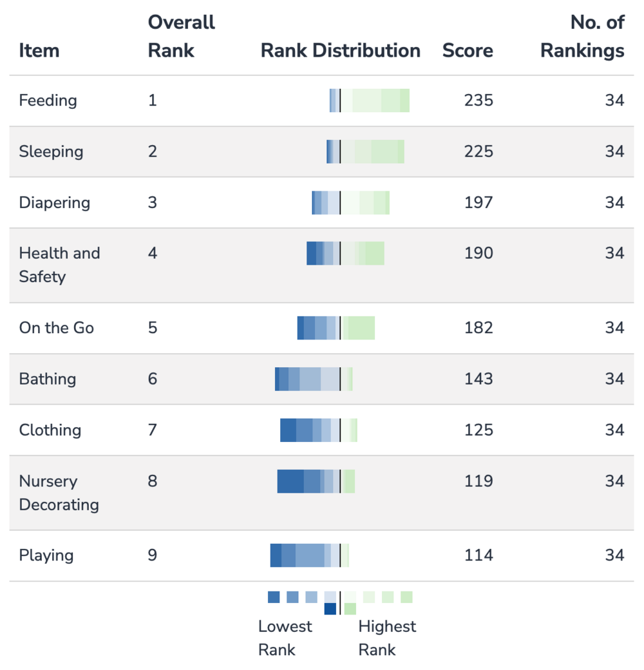Click the Lowest Rank legend label

[x=285, y=638]
